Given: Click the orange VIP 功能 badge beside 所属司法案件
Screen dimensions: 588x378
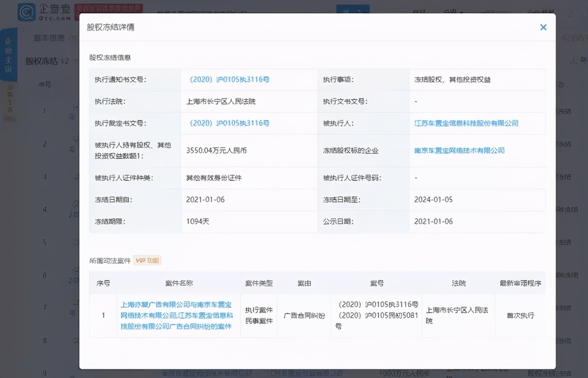Looking at the screenshot, I should click(147, 260).
